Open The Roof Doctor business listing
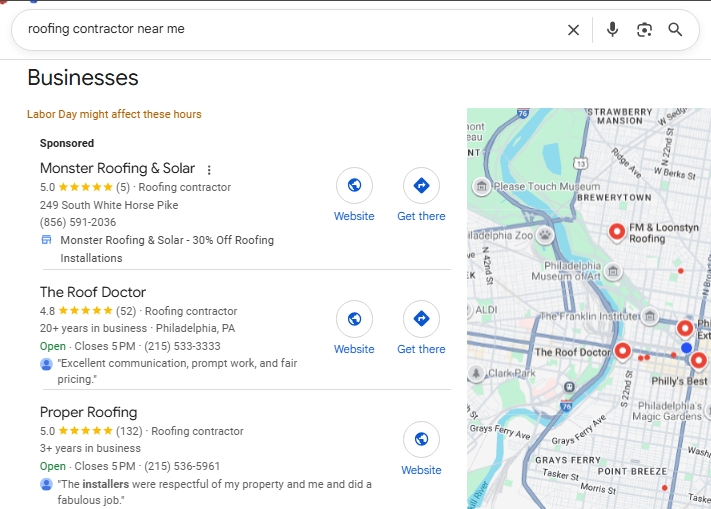Image resolution: width=711 pixels, height=509 pixels. tap(93, 292)
